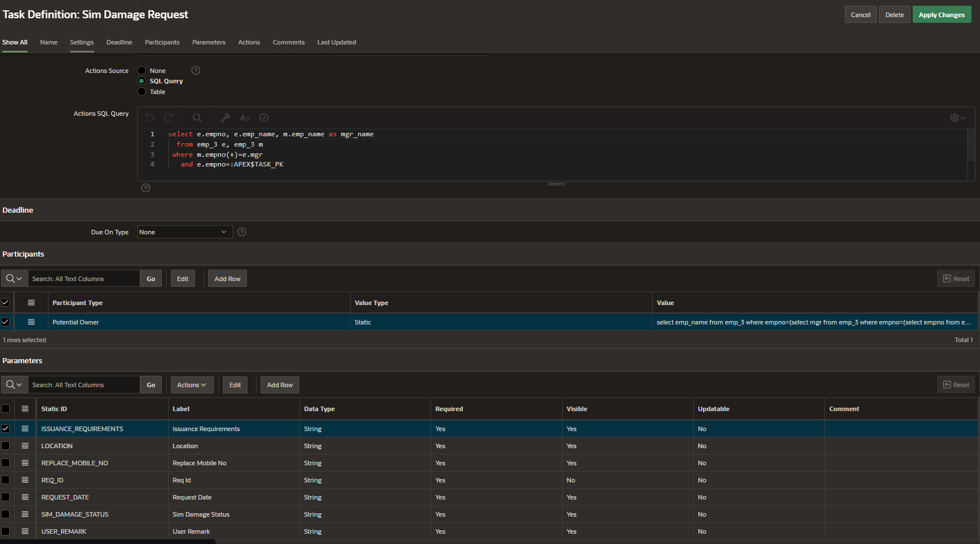The image size is (980, 544).
Task: Click the Parameters search text field
Action: (84, 385)
